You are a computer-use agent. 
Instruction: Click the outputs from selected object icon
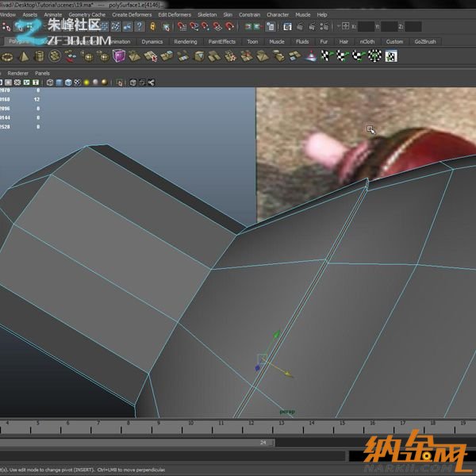[x=258, y=27]
